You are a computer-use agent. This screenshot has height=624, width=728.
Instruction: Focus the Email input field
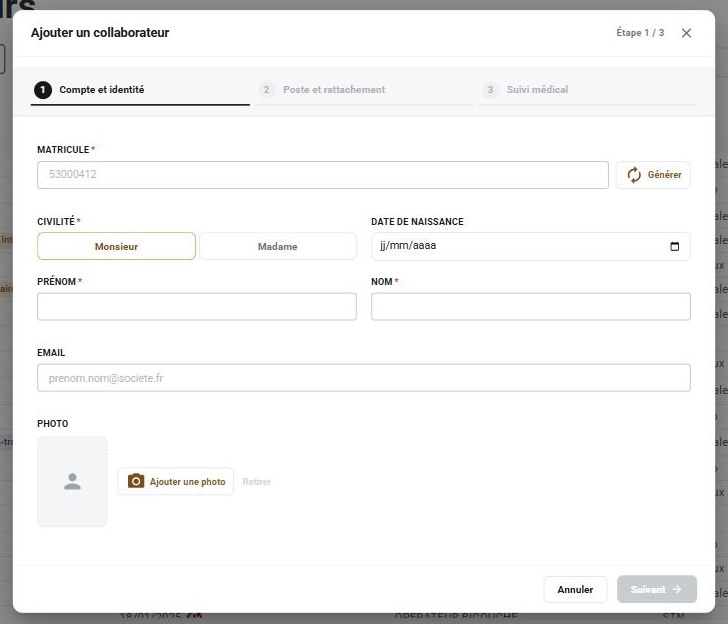tap(364, 378)
